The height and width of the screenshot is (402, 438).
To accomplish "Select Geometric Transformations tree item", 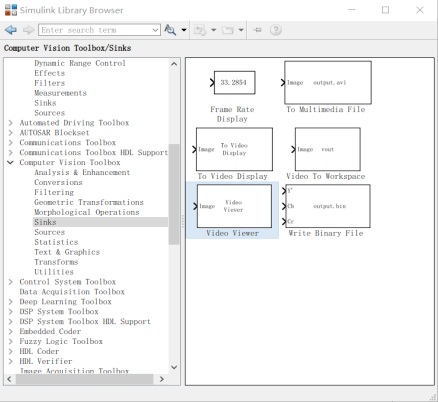I will (89, 202).
